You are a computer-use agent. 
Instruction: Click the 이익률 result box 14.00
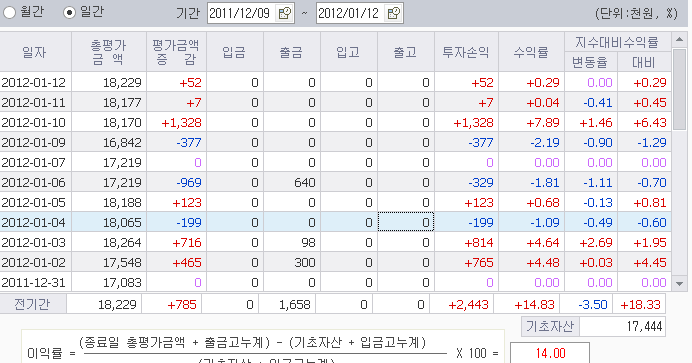pos(550,353)
